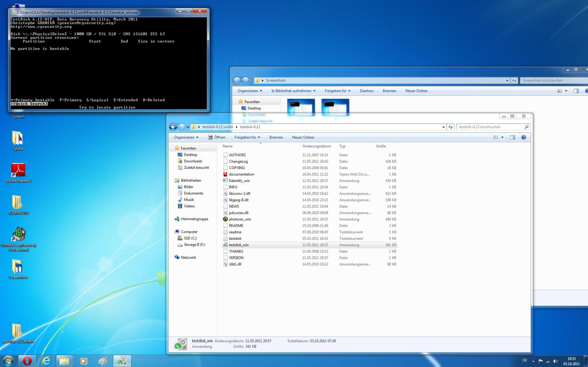The width and height of the screenshot is (588, 367).
Task: Click Brennen in the Screenshots window toolbar
Action: coord(389,91)
